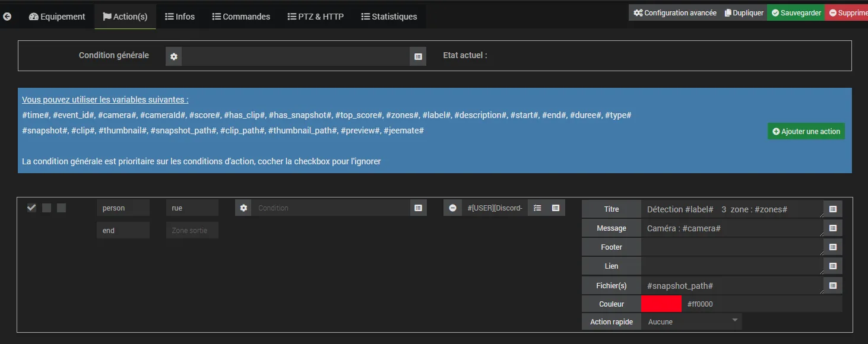Toggle the second action checkbox

pyautogui.click(x=46, y=208)
